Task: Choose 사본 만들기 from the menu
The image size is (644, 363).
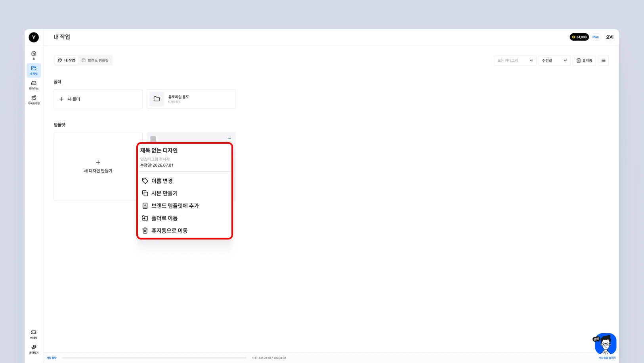Action: tap(185, 193)
